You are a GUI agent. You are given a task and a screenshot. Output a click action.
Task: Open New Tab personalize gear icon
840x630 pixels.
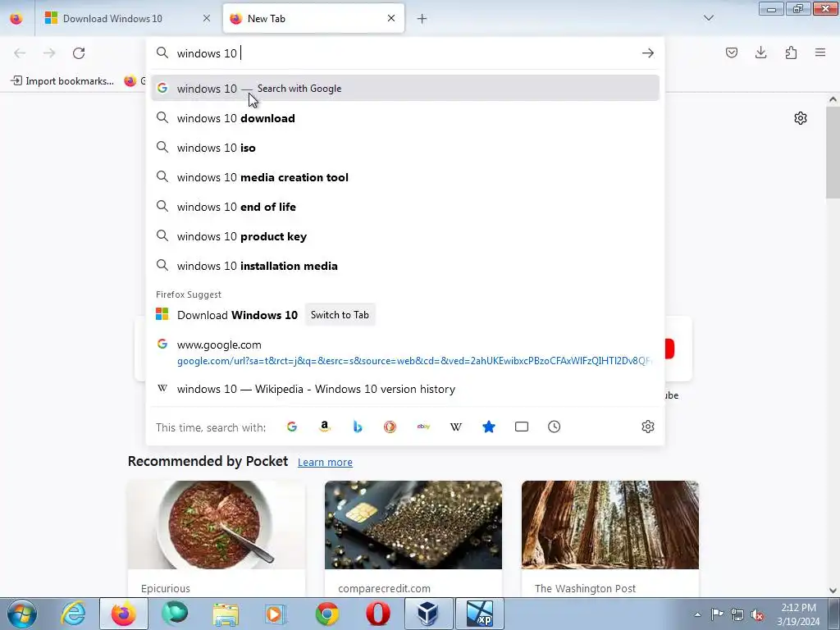pos(801,118)
